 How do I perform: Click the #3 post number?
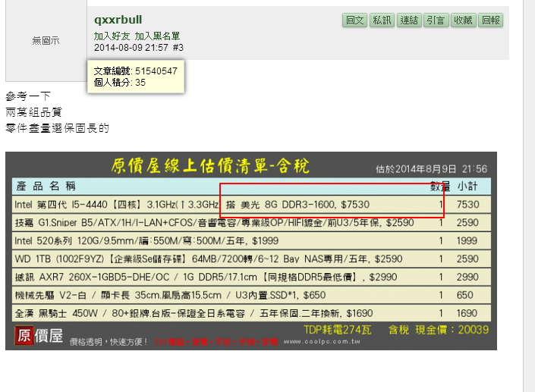pos(178,47)
